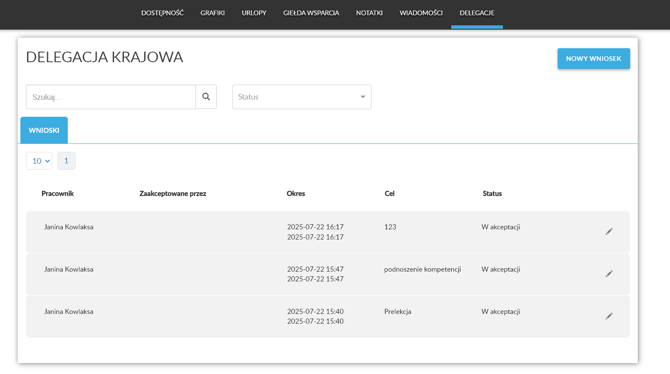Click the purpose text Prelekcja
This screenshot has width=670, height=374.
(397, 312)
